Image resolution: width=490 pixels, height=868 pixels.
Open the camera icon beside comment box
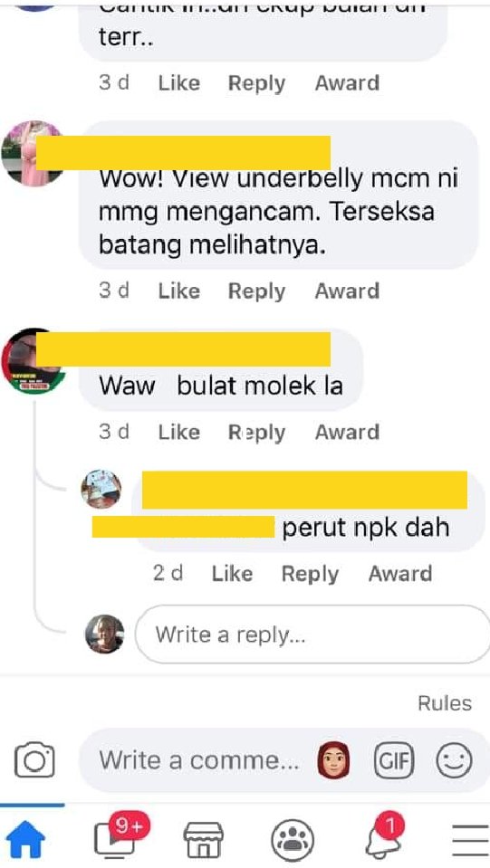click(x=34, y=760)
